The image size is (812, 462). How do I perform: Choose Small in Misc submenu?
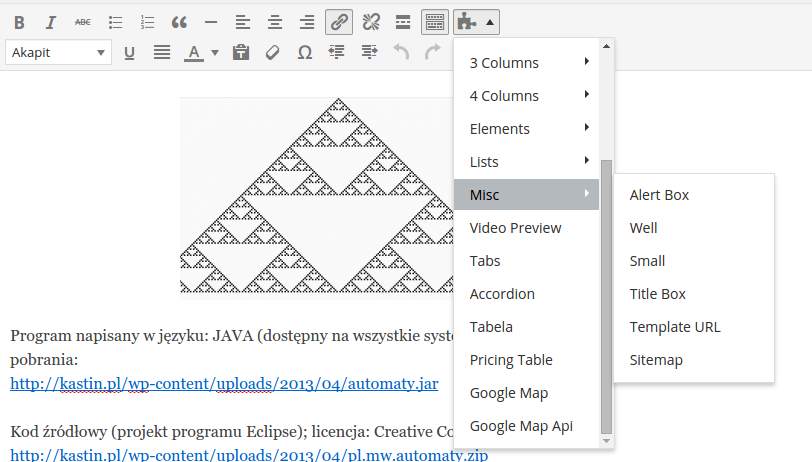(694, 261)
